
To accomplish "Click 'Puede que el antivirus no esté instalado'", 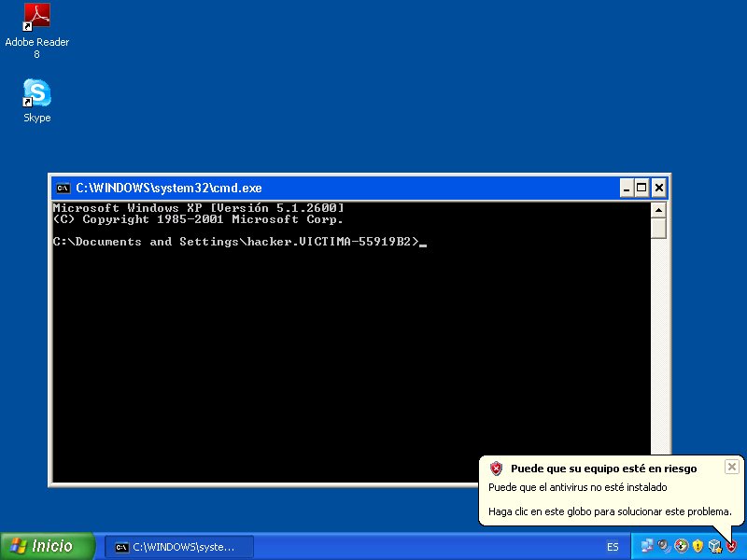I will pos(577,487).
